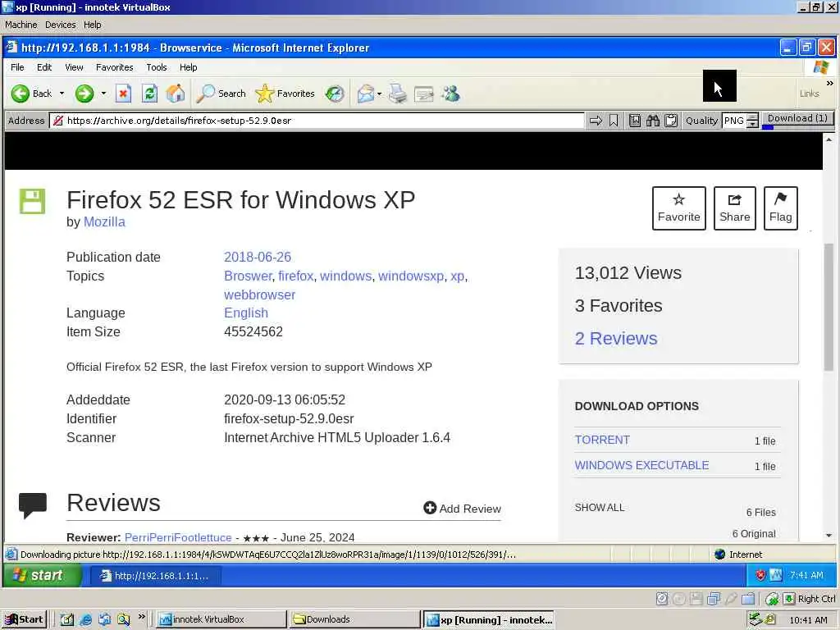Click the Add Review plus icon

point(430,507)
